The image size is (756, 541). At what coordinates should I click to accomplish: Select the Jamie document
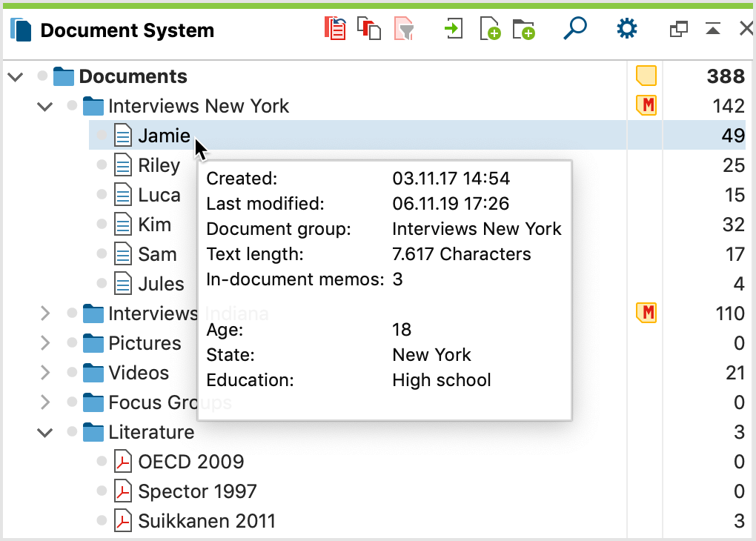tap(164, 136)
